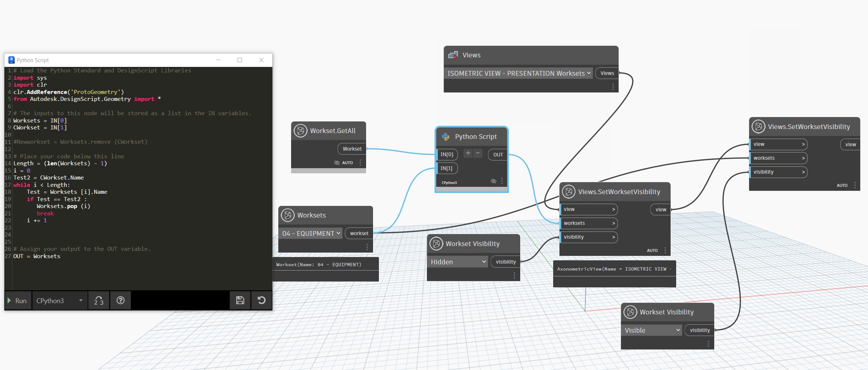Run the Python script
868x370 pixels.
(x=17, y=301)
